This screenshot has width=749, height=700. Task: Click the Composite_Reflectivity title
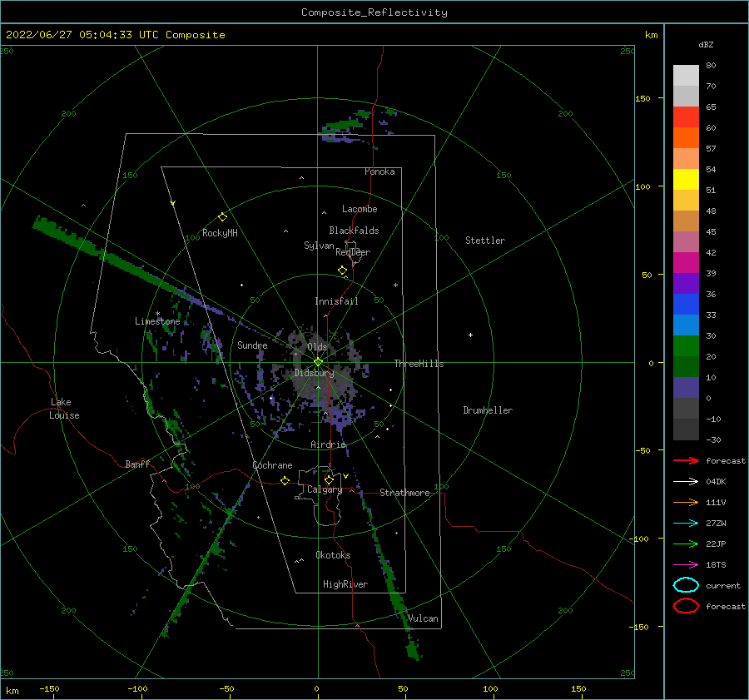pos(374,12)
